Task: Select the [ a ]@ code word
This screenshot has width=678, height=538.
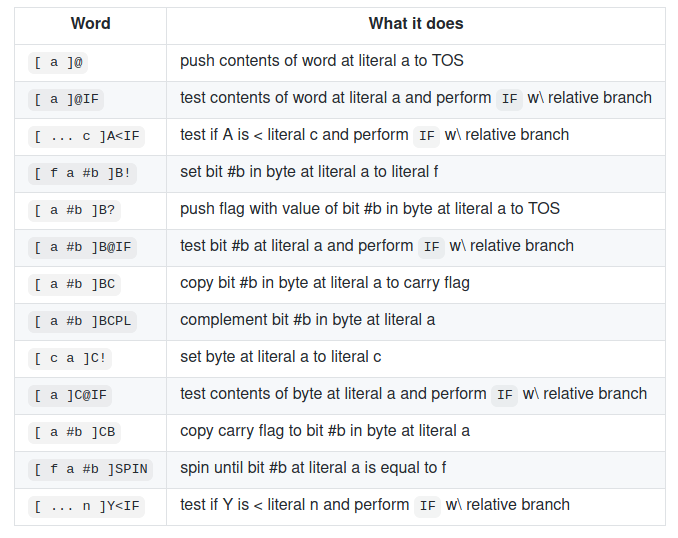Action: [x=58, y=62]
